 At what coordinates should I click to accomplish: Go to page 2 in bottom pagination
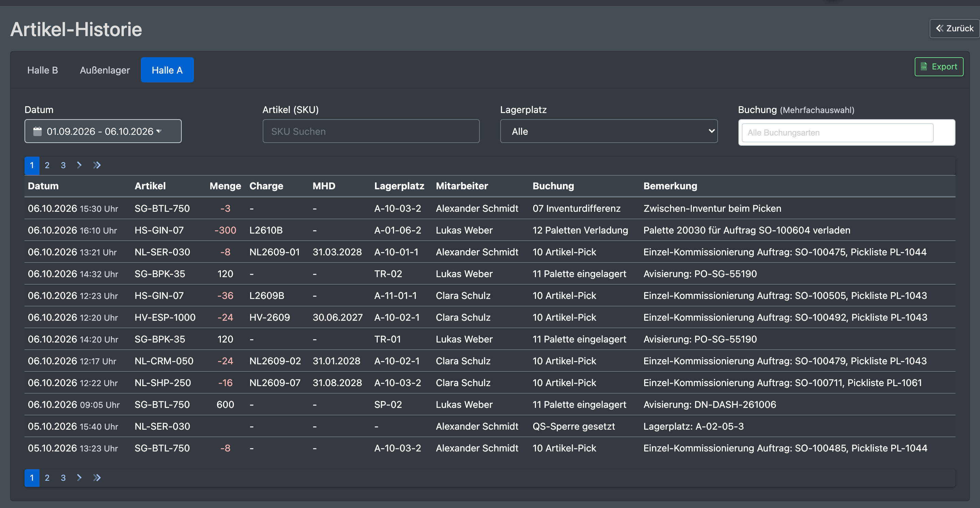(47, 478)
